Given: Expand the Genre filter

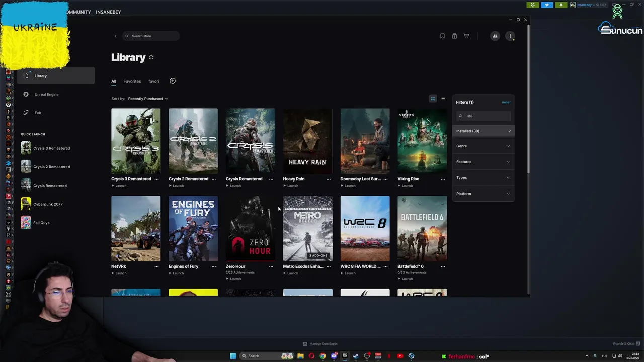Looking at the screenshot, I should [x=483, y=146].
